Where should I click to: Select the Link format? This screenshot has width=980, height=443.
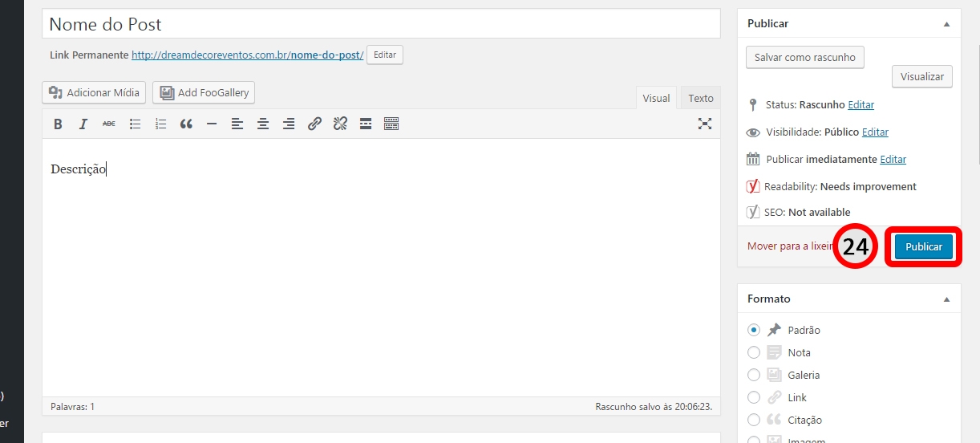coord(753,397)
